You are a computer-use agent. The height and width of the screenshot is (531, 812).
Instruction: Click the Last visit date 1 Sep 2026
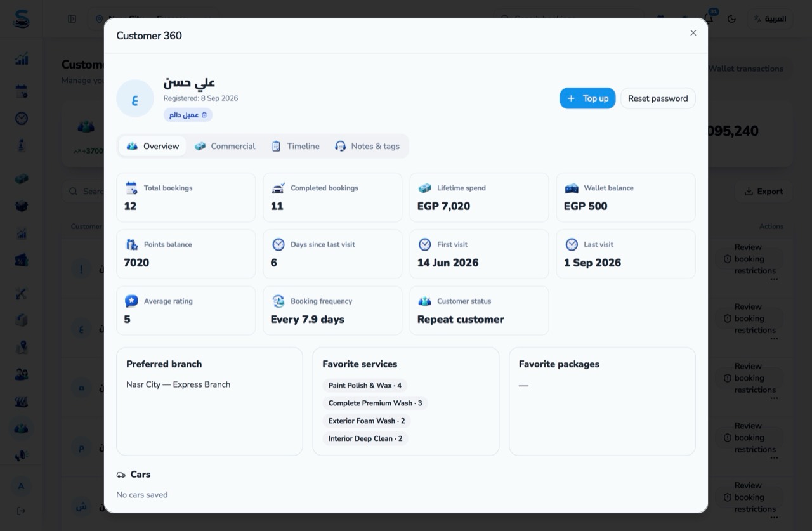pyautogui.click(x=593, y=263)
